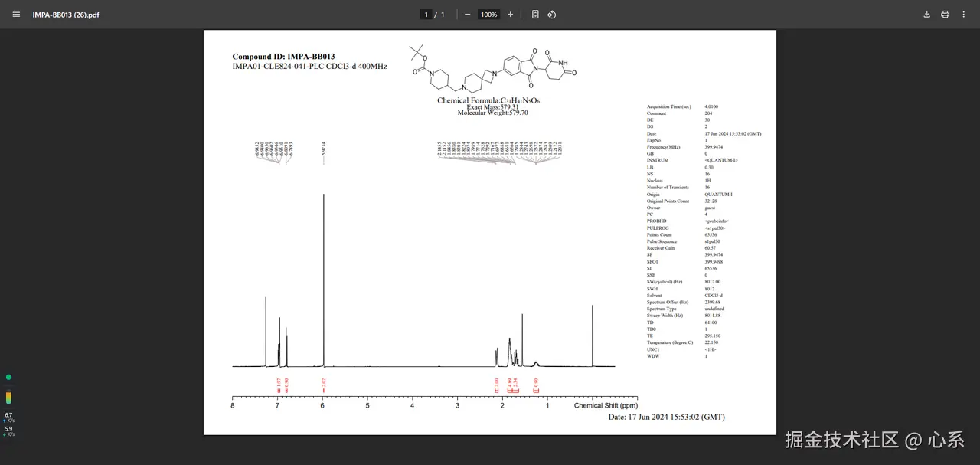Click the Owner parameter label
The image size is (980, 465).
click(x=653, y=208)
